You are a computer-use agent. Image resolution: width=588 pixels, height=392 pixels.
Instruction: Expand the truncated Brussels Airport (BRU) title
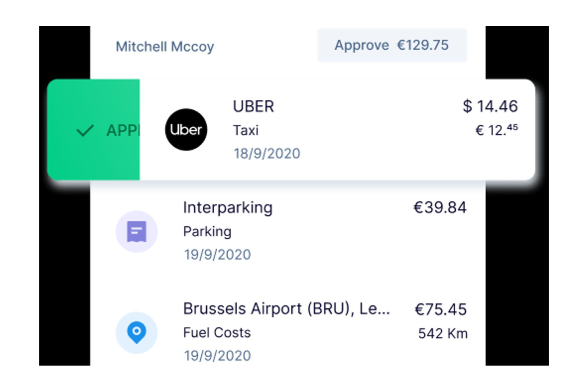pos(286,309)
